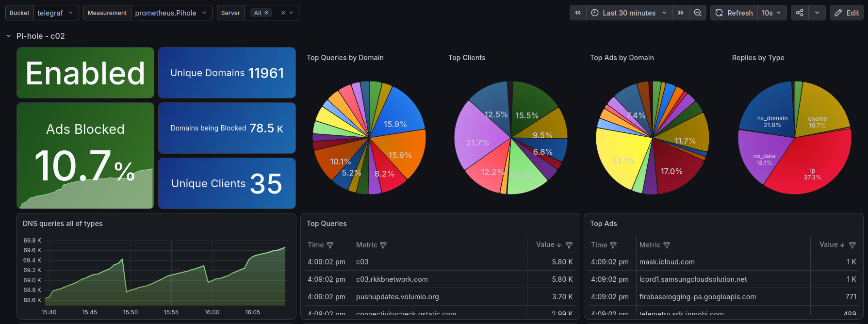Image resolution: width=868 pixels, height=324 pixels.
Task: Shift time range forward with double-right arrow
Action: tap(681, 13)
